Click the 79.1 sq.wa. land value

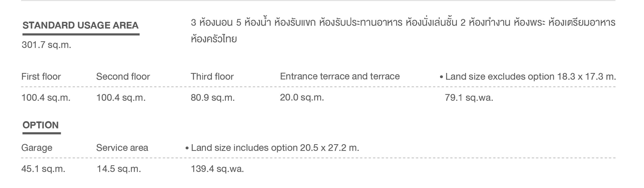[469, 98]
